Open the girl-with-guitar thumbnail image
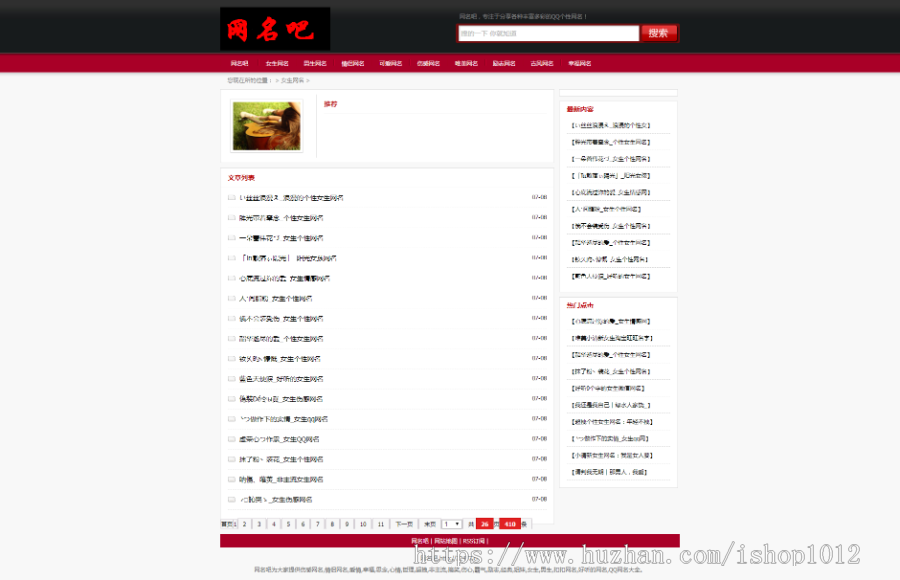Screen dimensions: 900x580 pyautogui.click(x=267, y=126)
